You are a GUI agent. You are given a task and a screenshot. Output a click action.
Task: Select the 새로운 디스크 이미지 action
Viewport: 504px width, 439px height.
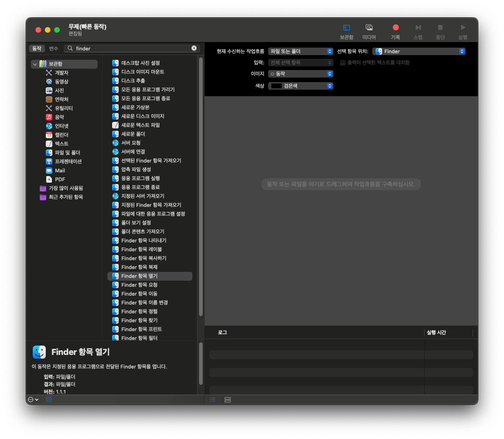[142, 116]
